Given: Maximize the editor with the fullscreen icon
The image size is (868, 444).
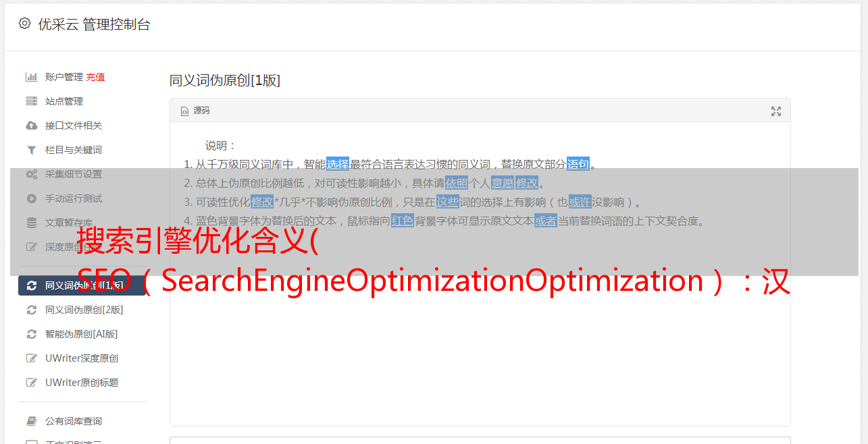Looking at the screenshot, I should pos(776,111).
